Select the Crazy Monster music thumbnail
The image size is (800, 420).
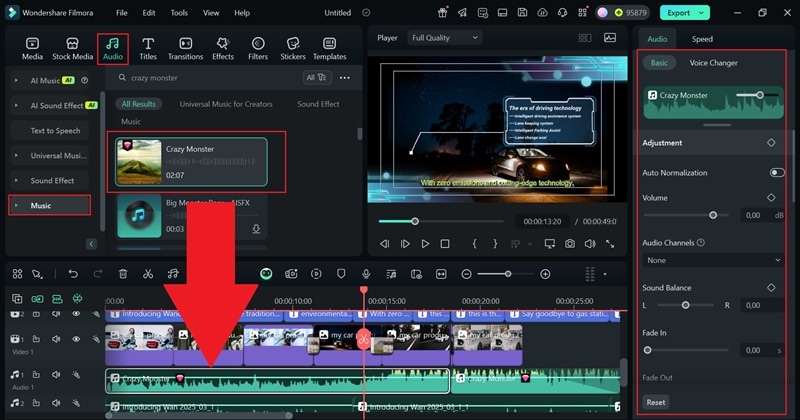point(139,162)
